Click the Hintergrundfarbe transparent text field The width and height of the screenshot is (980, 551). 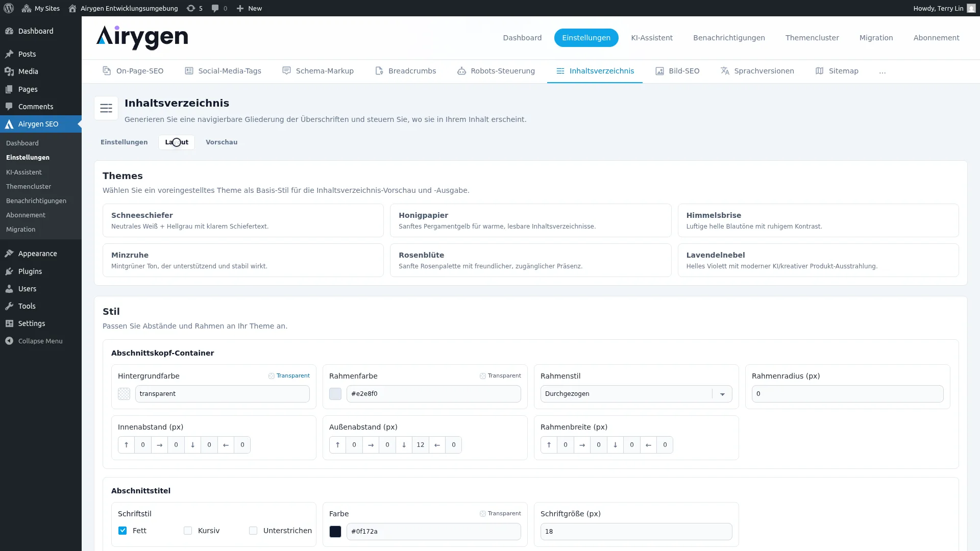tap(222, 394)
